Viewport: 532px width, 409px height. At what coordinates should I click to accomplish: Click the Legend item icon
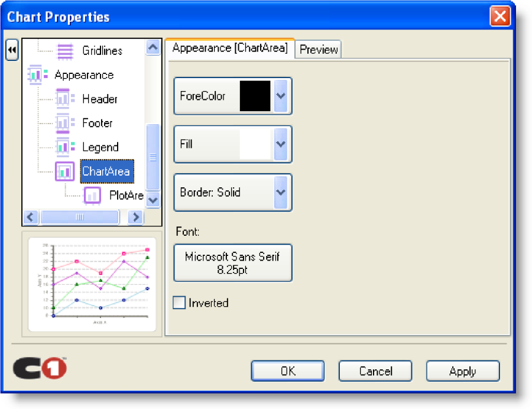(x=64, y=147)
